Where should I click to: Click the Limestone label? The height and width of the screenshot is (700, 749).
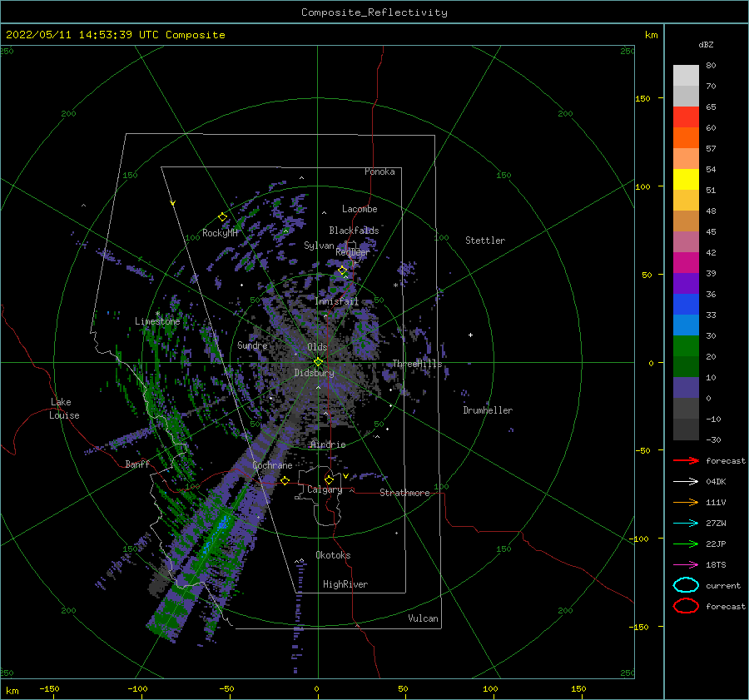157,321
